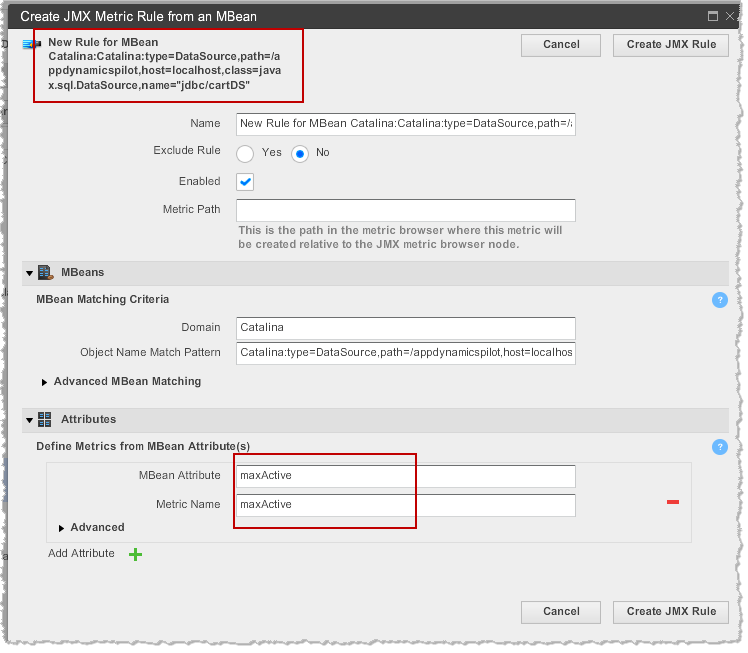Expand Advanced MBean Matching

click(x=44, y=383)
